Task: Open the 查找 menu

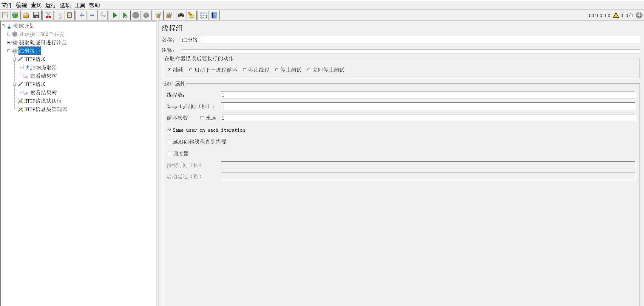Action: coord(36,5)
